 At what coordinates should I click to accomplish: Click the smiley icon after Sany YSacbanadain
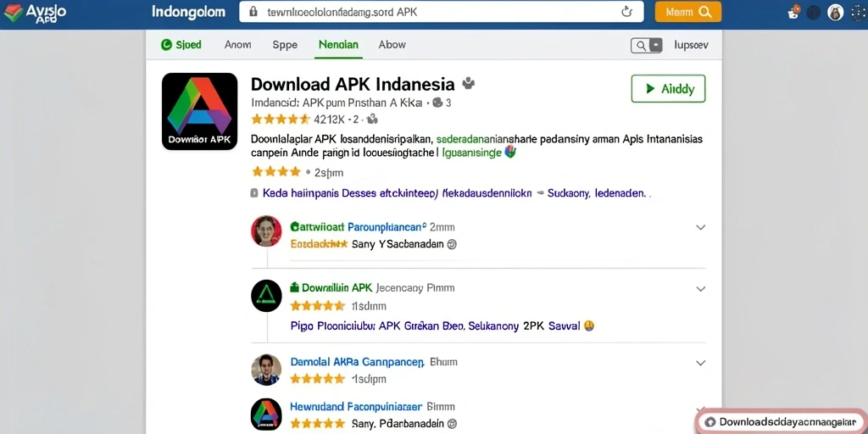point(452,243)
